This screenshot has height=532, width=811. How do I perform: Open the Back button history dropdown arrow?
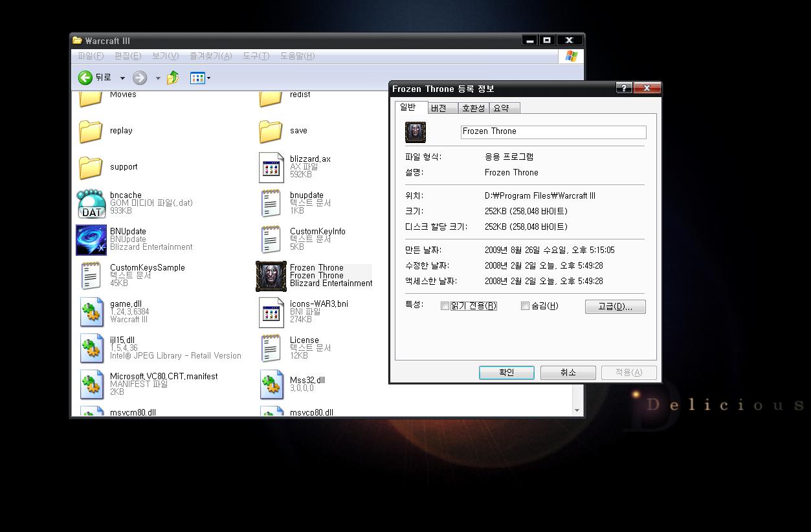click(x=122, y=79)
